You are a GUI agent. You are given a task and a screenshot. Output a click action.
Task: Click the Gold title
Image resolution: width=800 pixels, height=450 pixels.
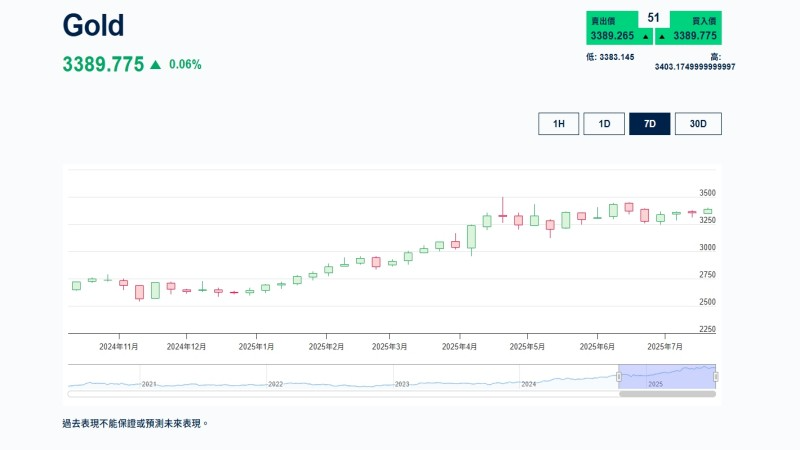(x=93, y=25)
